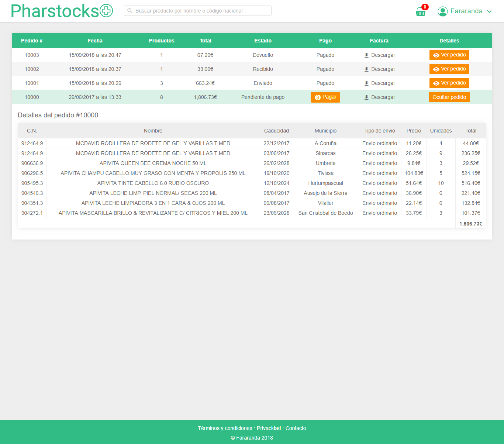
Task: Click the Fararanda username in header
Action: (x=466, y=11)
